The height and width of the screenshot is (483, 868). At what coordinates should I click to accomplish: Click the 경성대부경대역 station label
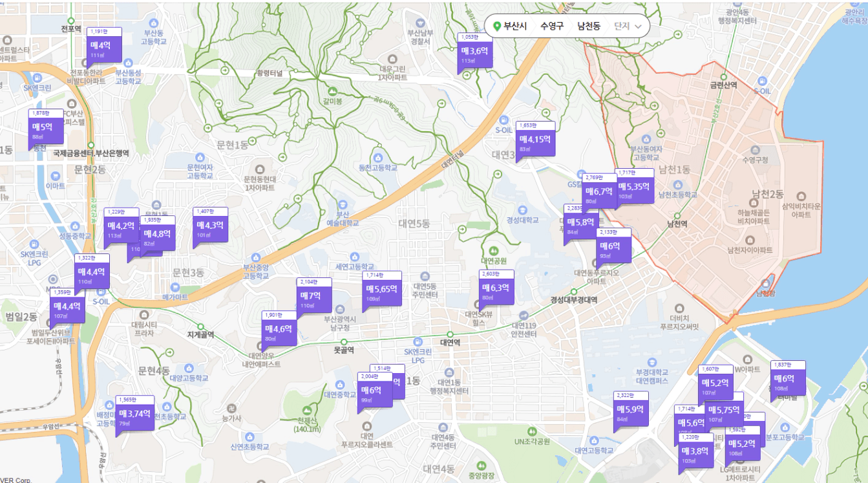point(573,300)
